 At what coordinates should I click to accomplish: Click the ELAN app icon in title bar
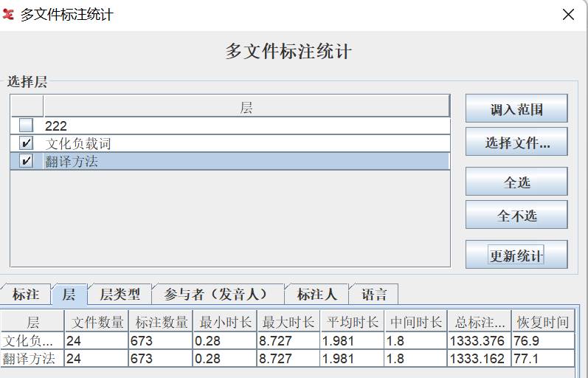click(x=8, y=14)
